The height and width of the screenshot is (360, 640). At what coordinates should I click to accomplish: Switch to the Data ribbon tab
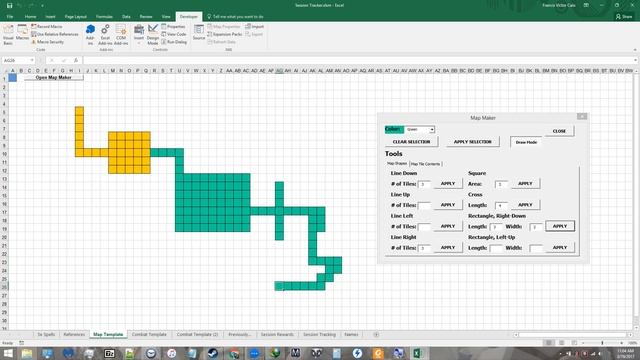[x=126, y=17]
